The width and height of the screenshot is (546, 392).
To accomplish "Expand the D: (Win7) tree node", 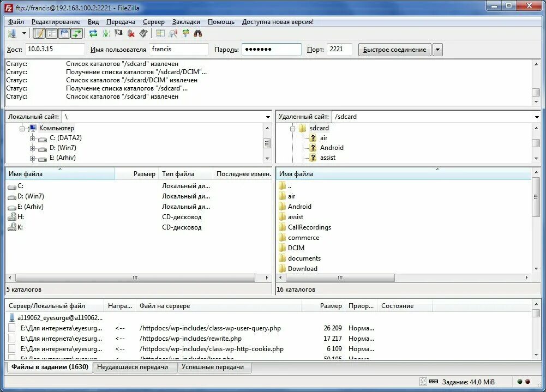I will 32,148.
